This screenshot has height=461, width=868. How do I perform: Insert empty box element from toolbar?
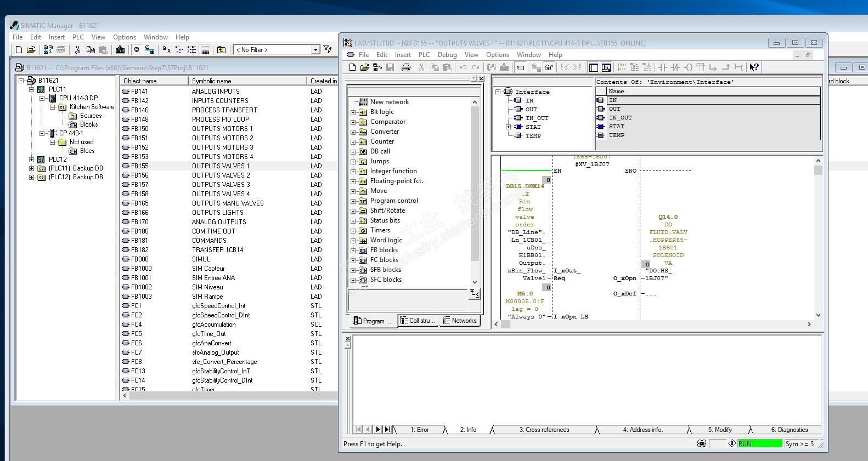tap(701, 67)
